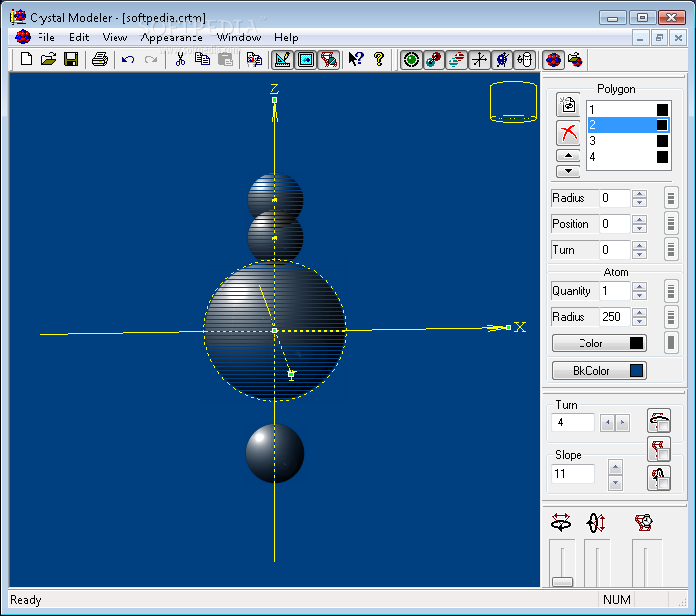The image size is (696, 616).
Task: Click the red-blue atom cluster toolbar icon
Action: click(x=553, y=60)
